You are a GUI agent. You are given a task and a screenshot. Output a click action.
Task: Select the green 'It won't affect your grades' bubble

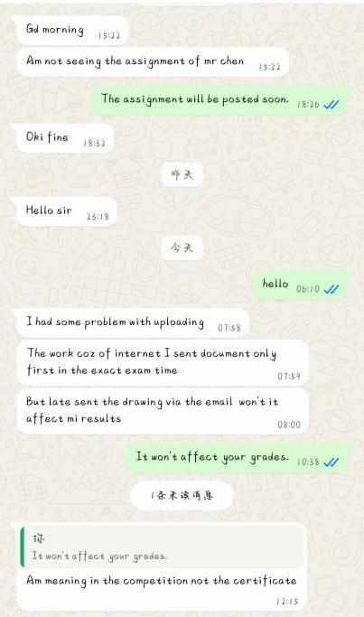[x=238, y=458]
